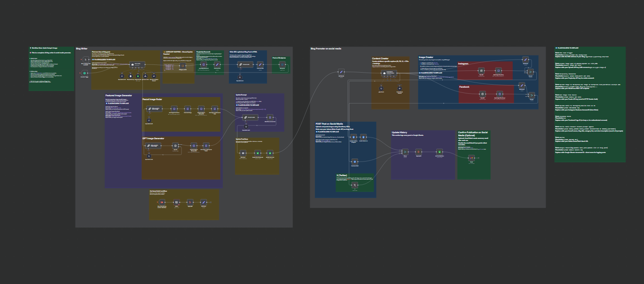
Task: Select the Quick Setup & Usage note
Action: tap(51, 69)
